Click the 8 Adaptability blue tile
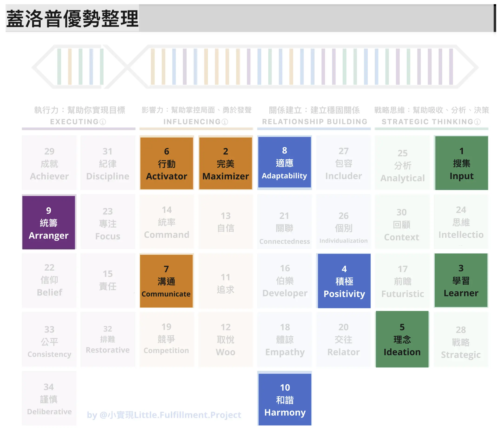 point(285,162)
